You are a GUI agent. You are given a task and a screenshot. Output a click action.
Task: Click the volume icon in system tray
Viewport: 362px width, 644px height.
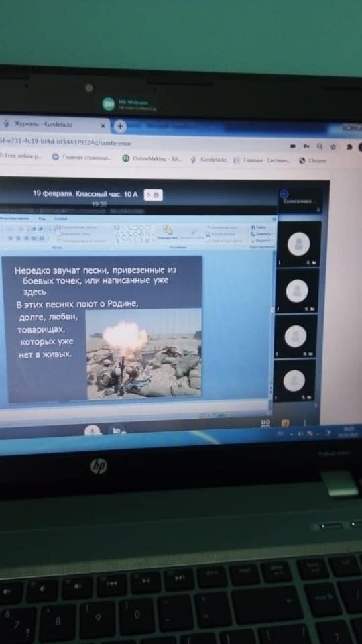point(301,433)
